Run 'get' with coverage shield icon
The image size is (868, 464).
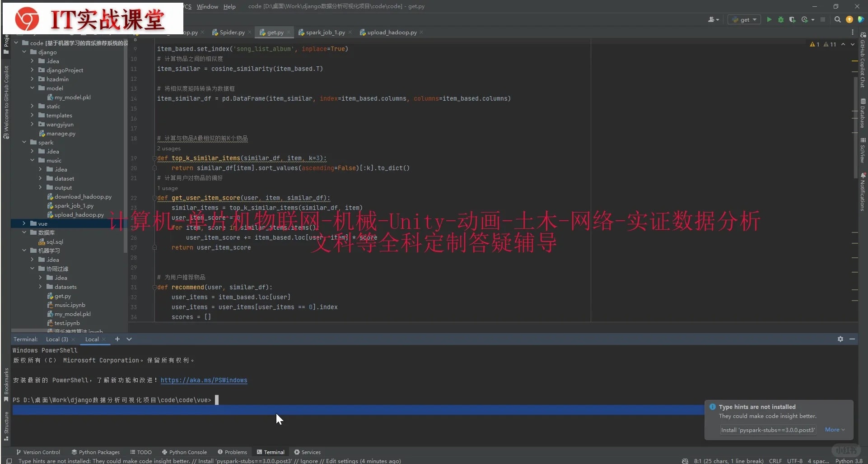[x=793, y=19]
